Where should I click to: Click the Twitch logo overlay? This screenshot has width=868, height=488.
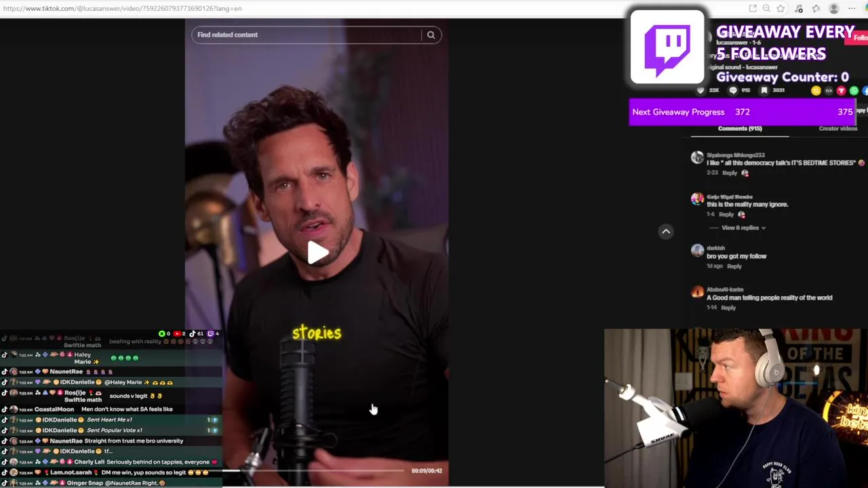point(667,47)
